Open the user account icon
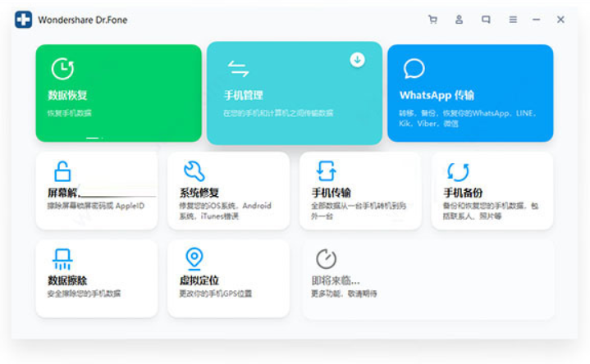This screenshot has height=364, width=590. pyautogui.click(x=459, y=20)
